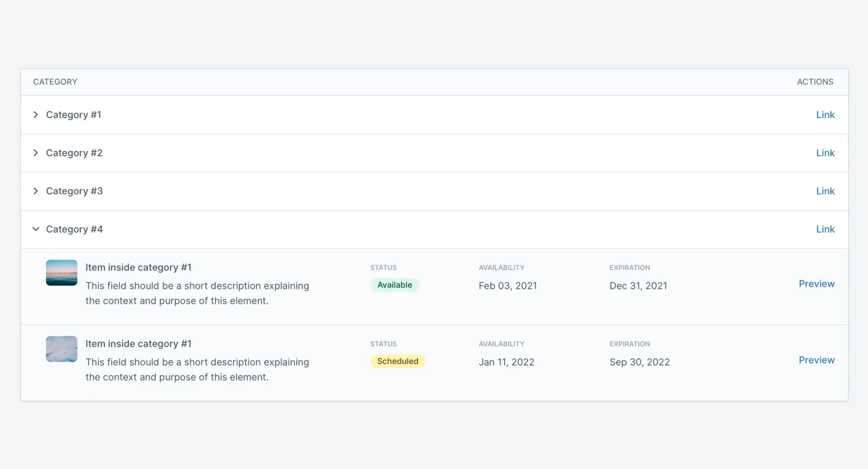
Task: Preview the item available Feb 03, 2021
Action: pyautogui.click(x=816, y=284)
